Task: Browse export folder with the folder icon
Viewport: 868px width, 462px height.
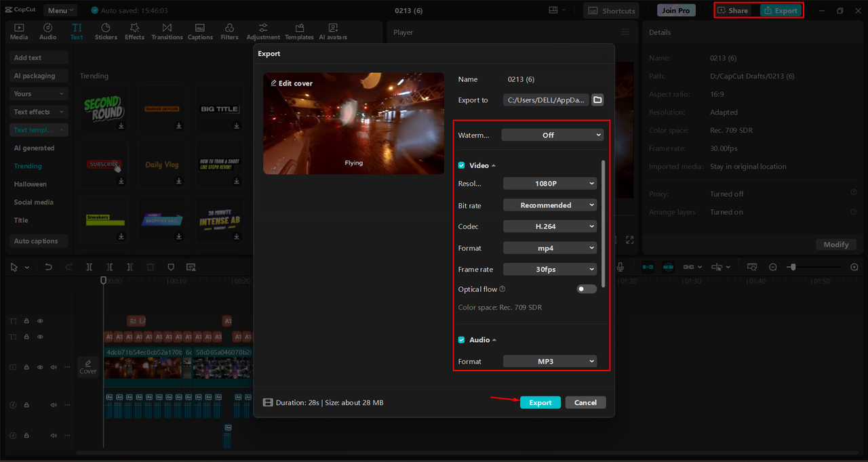Action: pos(597,100)
